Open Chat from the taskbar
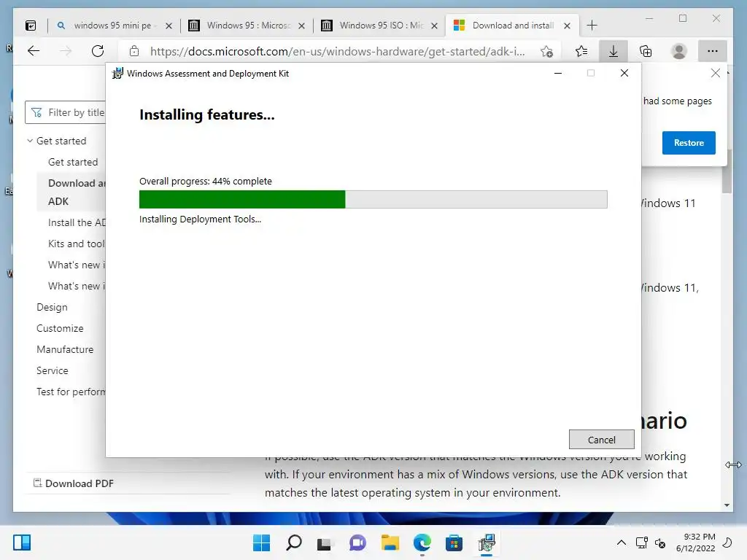747x560 pixels. click(357, 542)
